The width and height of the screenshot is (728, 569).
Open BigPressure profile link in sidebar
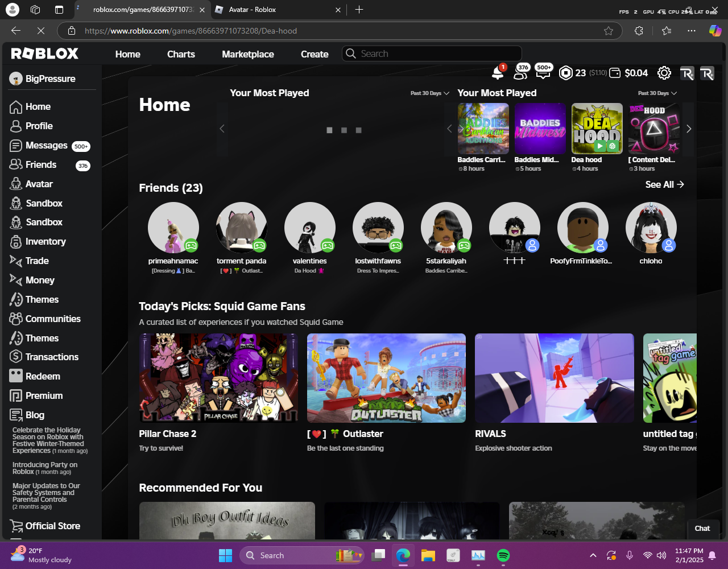click(43, 79)
